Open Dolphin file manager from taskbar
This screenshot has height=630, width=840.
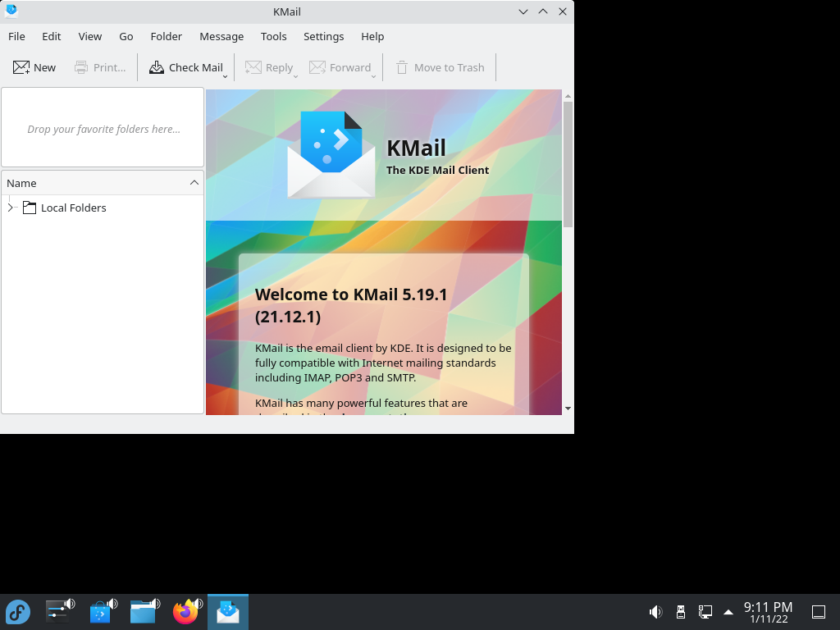point(144,612)
